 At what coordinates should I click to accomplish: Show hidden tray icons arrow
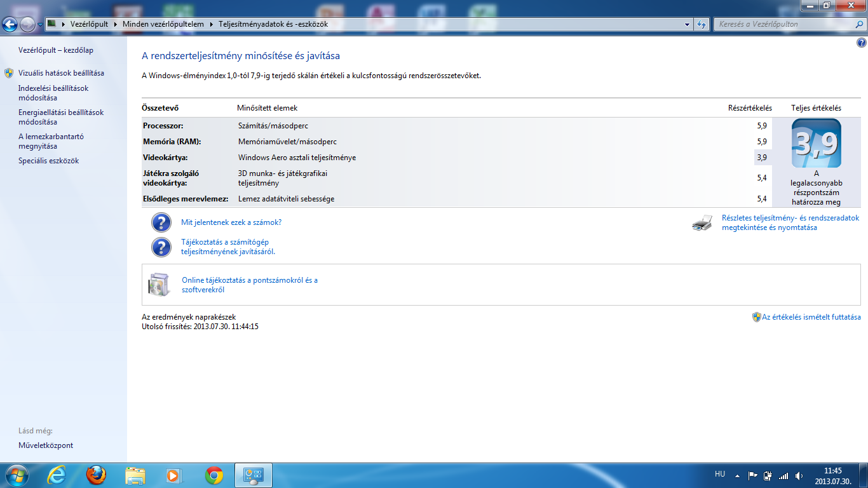pyautogui.click(x=738, y=475)
